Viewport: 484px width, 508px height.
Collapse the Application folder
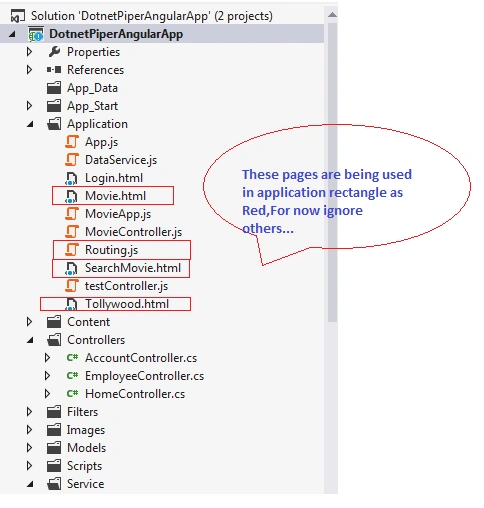[x=30, y=124]
